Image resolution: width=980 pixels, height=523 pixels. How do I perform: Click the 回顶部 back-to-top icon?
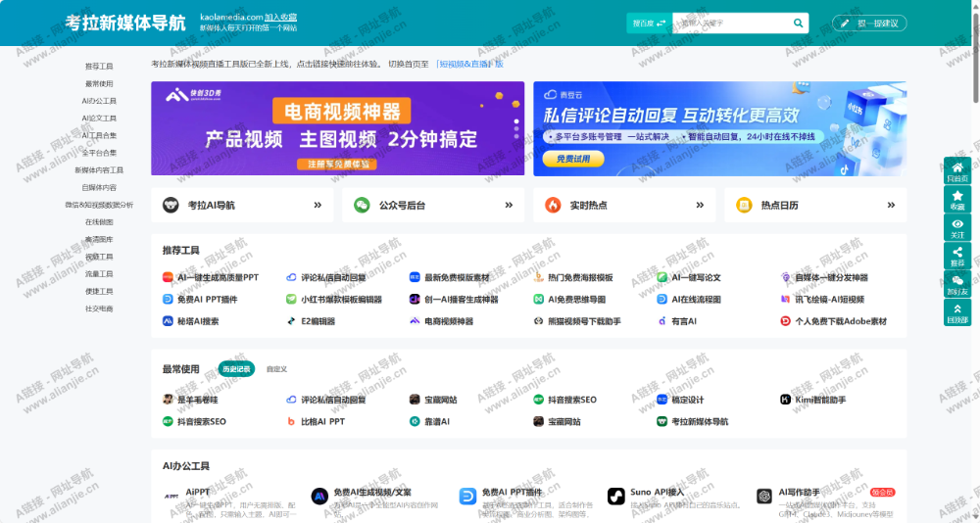(956, 309)
